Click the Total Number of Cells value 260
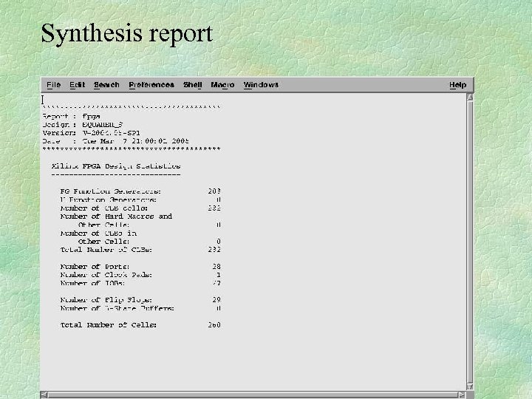The image size is (532, 399). coord(214,325)
